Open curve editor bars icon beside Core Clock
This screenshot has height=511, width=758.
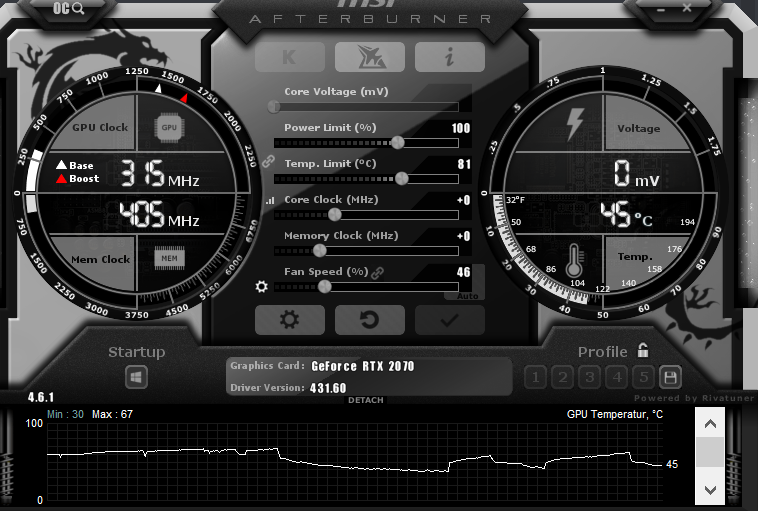click(x=270, y=200)
